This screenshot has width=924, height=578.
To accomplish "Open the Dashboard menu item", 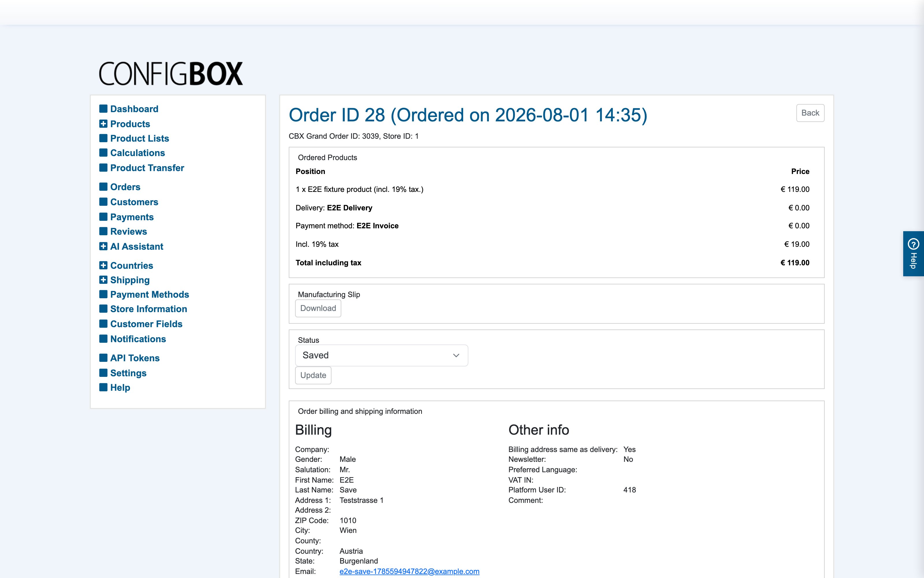I will click(134, 109).
